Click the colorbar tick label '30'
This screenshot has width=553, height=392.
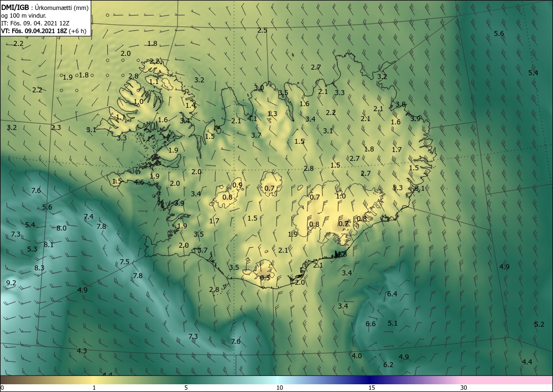tap(464, 388)
